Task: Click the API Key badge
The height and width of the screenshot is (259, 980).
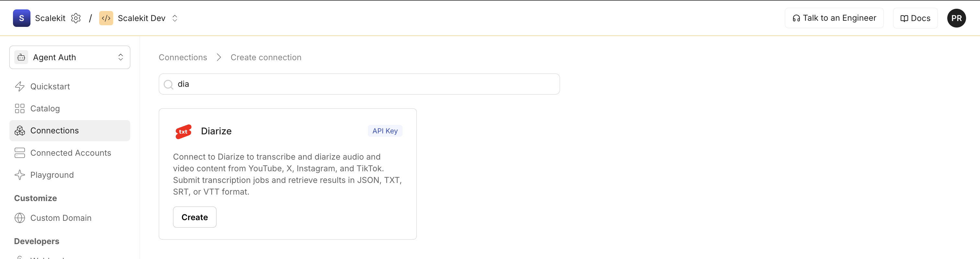Action: click(x=385, y=131)
